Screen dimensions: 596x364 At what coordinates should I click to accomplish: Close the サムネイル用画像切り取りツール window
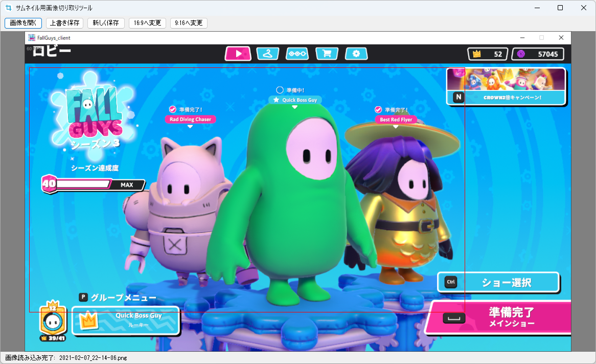[584, 8]
